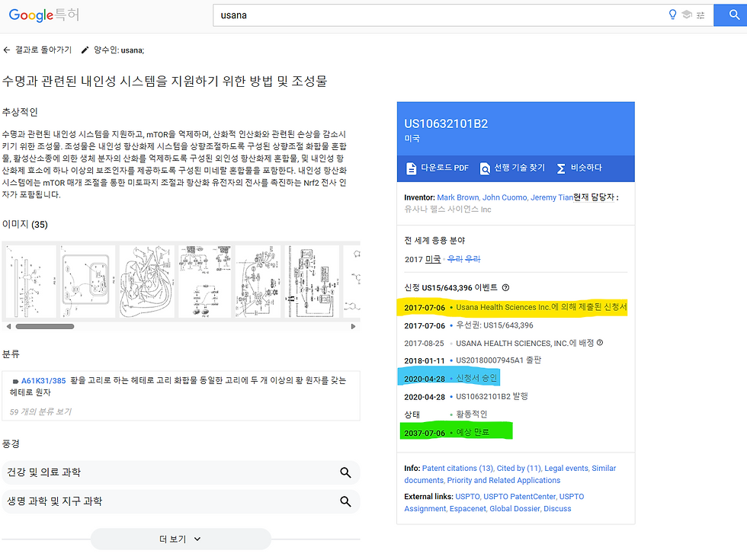Open USPTO PatentCenter link
The width and height of the screenshot is (747, 560).
pyautogui.click(x=520, y=497)
